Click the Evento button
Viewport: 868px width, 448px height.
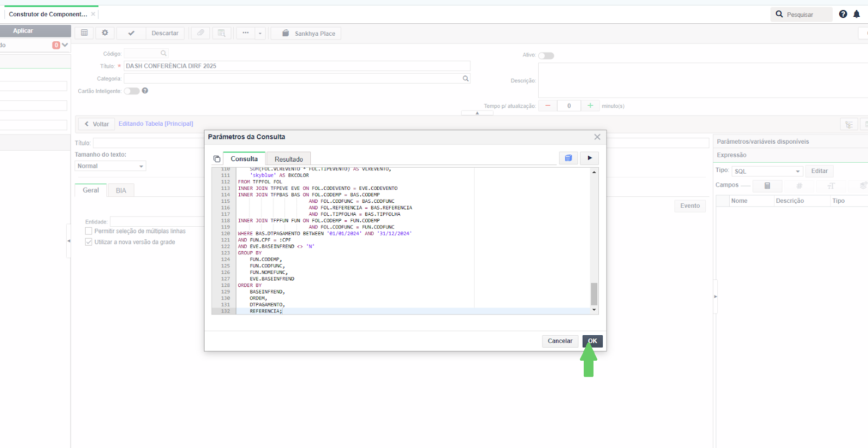(690, 206)
